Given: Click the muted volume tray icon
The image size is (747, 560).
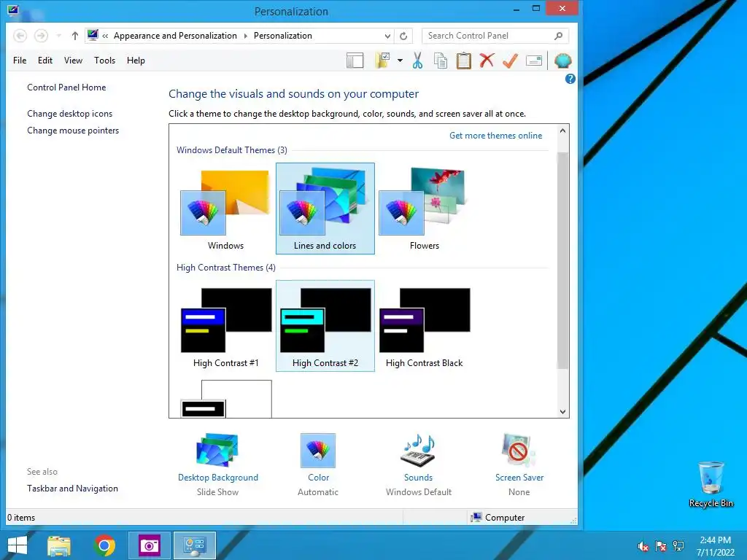Looking at the screenshot, I should 643,546.
